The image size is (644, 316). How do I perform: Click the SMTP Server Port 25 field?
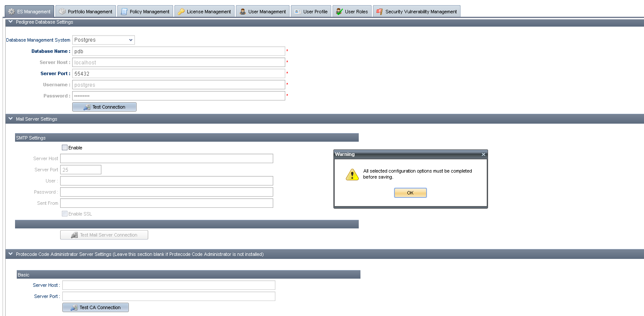point(81,170)
